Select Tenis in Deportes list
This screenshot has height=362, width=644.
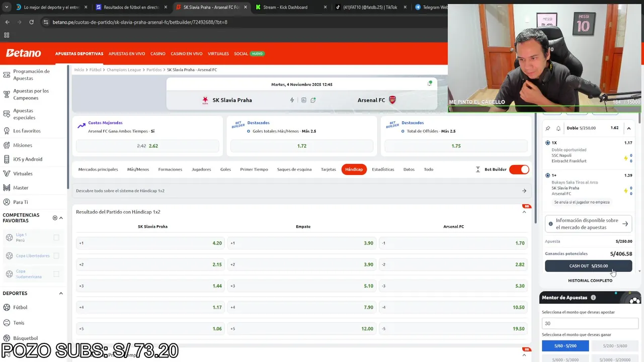coord(19,323)
